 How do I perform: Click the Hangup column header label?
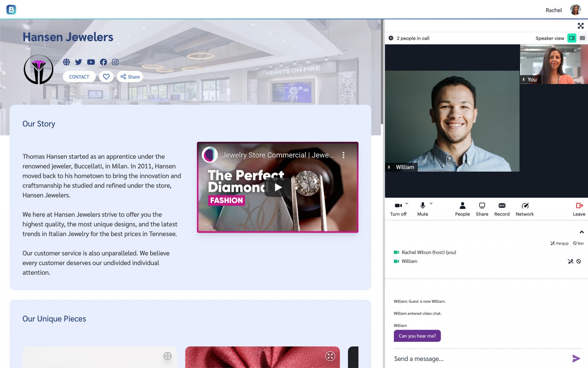pos(559,243)
